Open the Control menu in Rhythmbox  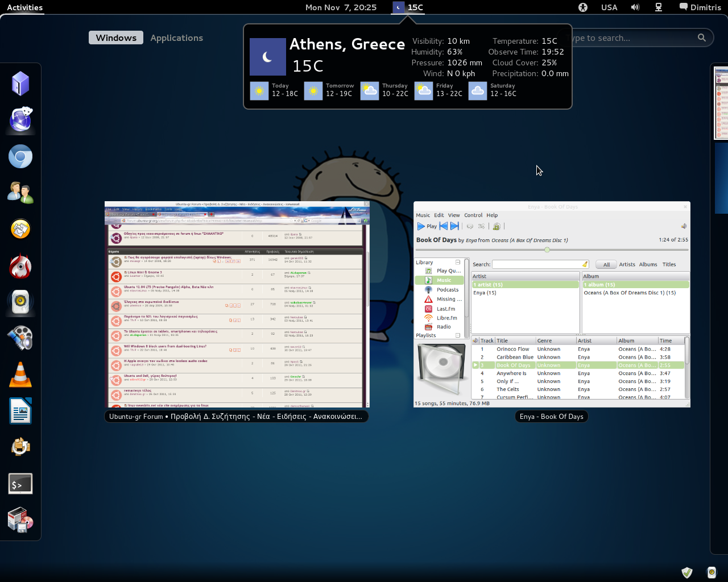coord(473,215)
